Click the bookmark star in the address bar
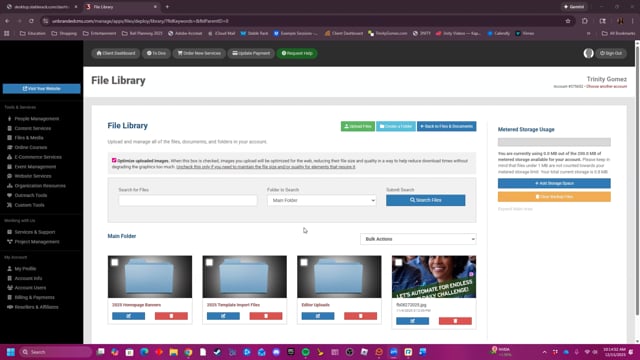 click(568, 21)
